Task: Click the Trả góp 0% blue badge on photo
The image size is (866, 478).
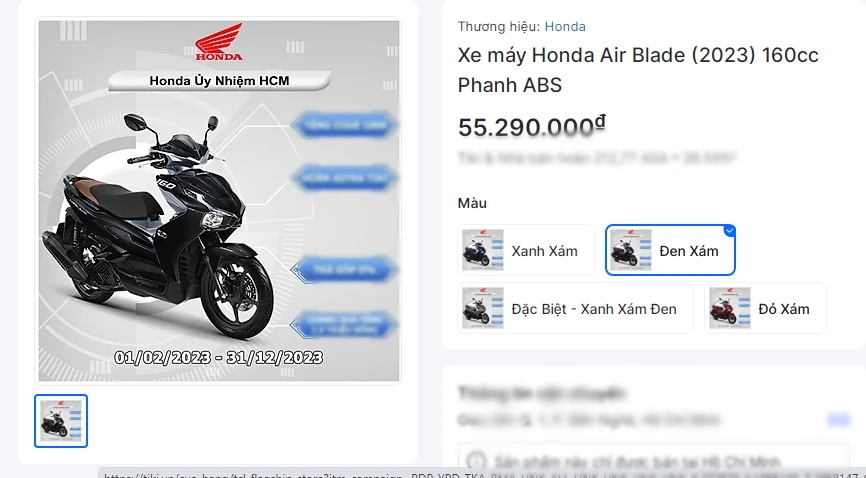Action: [x=345, y=270]
